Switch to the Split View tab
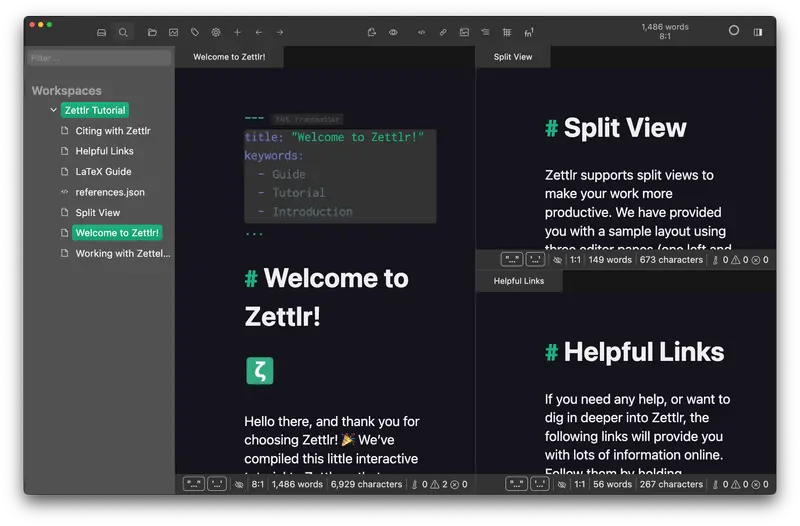Image resolution: width=800 pixels, height=526 pixels. tap(513, 57)
